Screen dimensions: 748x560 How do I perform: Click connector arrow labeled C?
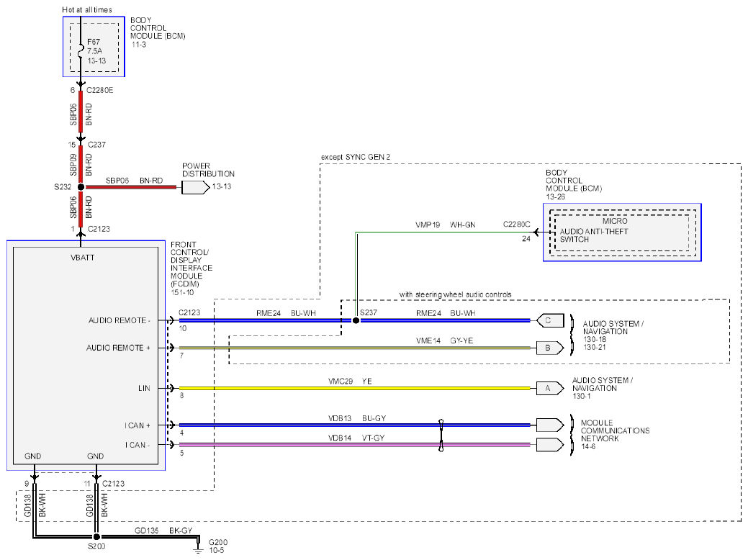click(550, 320)
